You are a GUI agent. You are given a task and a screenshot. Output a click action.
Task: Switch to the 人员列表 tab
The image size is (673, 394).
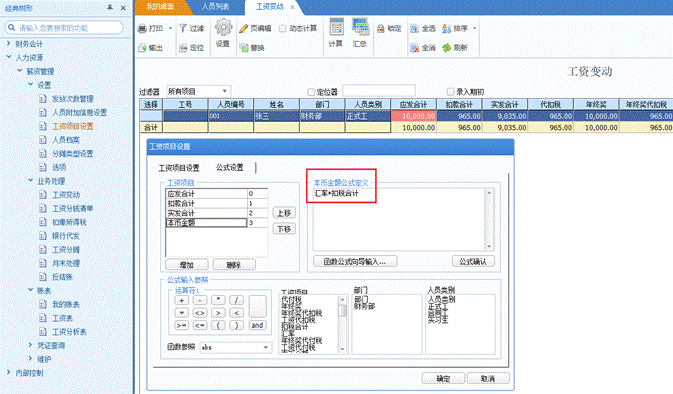(x=215, y=7)
